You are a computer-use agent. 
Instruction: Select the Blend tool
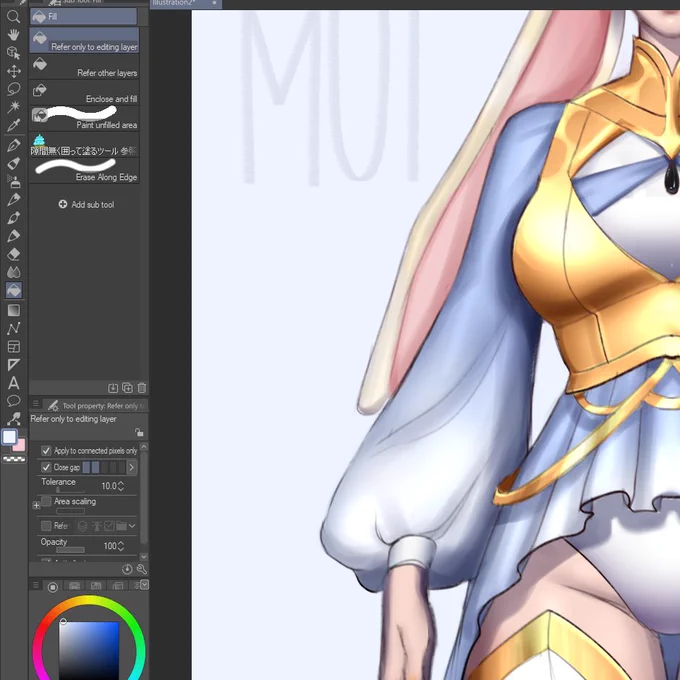click(13, 272)
